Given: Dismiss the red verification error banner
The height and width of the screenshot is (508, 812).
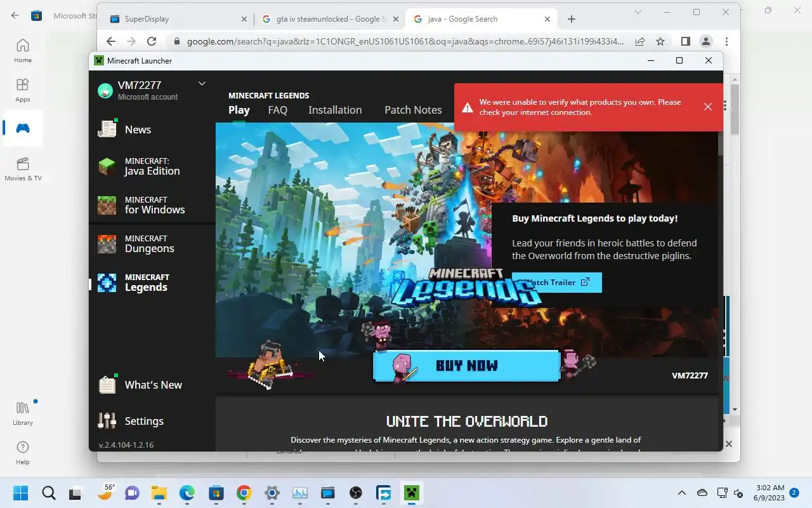Looking at the screenshot, I should tap(708, 107).
